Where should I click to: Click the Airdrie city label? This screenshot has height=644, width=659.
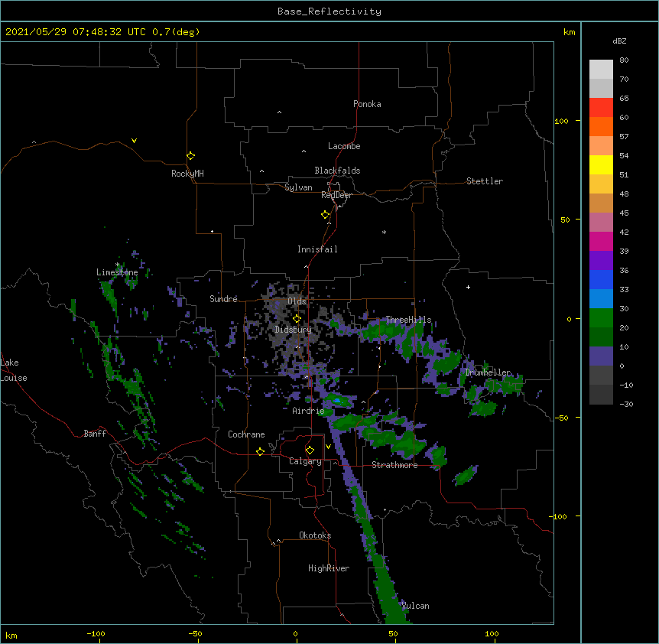pos(308,411)
